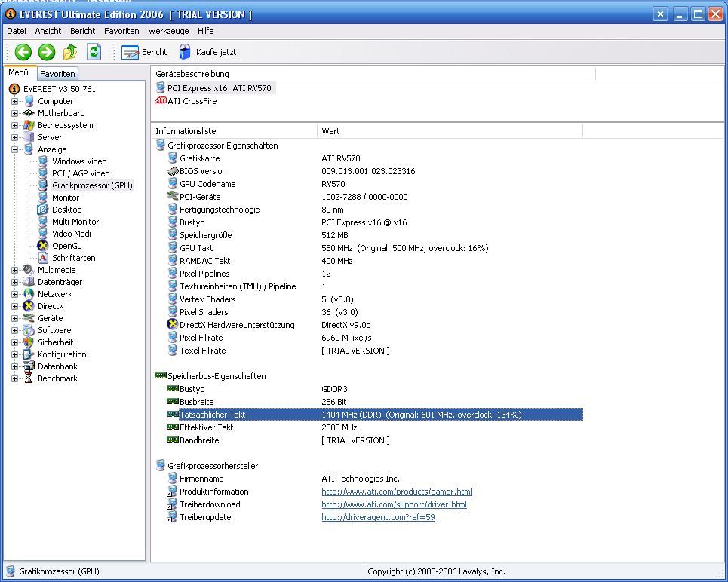Switch to the Favoriten tab
The image size is (728, 582).
click(x=57, y=73)
